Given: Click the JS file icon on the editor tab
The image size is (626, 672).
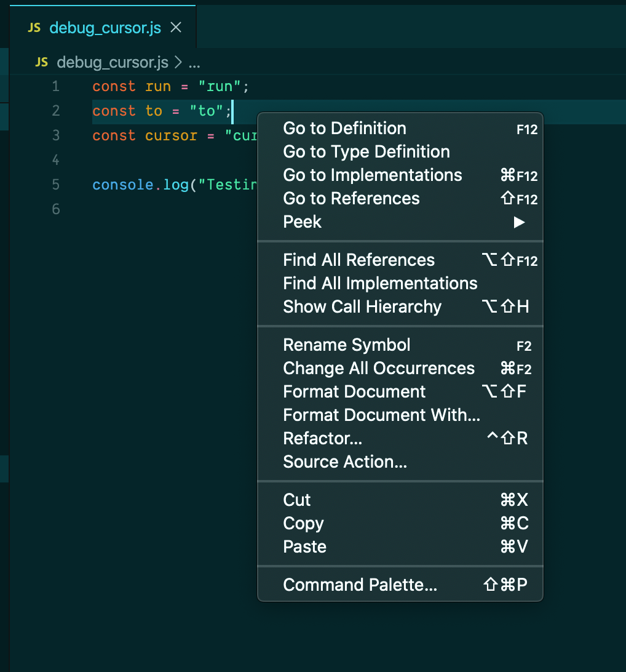Looking at the screenshot, I should tap(36, 27).
